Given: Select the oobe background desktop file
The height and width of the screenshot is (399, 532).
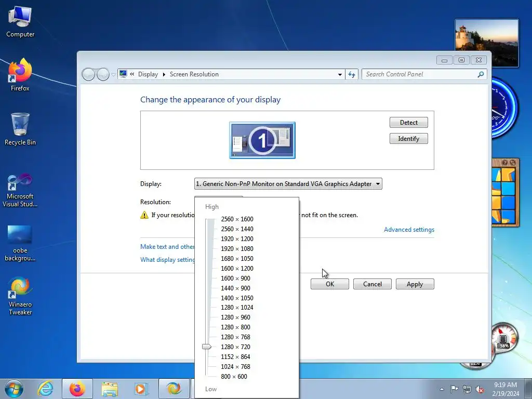Looking at the screenshot, I should pyautogui.click(x=20, y=244).
